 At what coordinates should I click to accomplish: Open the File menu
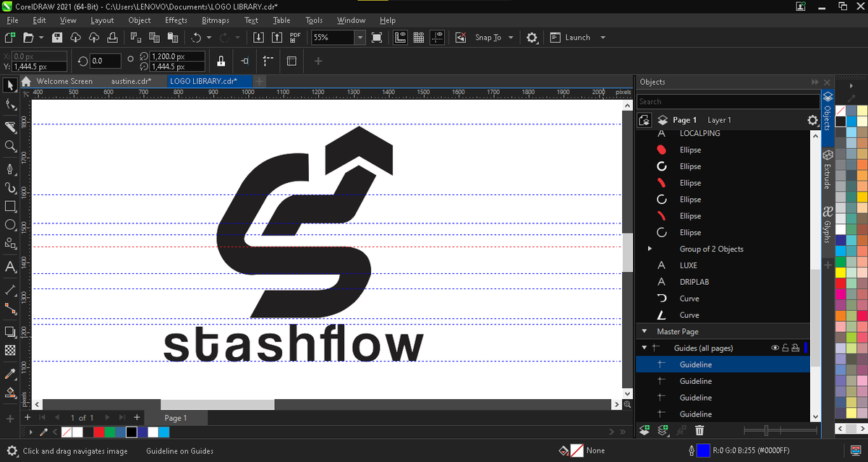[x=12, y=20]
